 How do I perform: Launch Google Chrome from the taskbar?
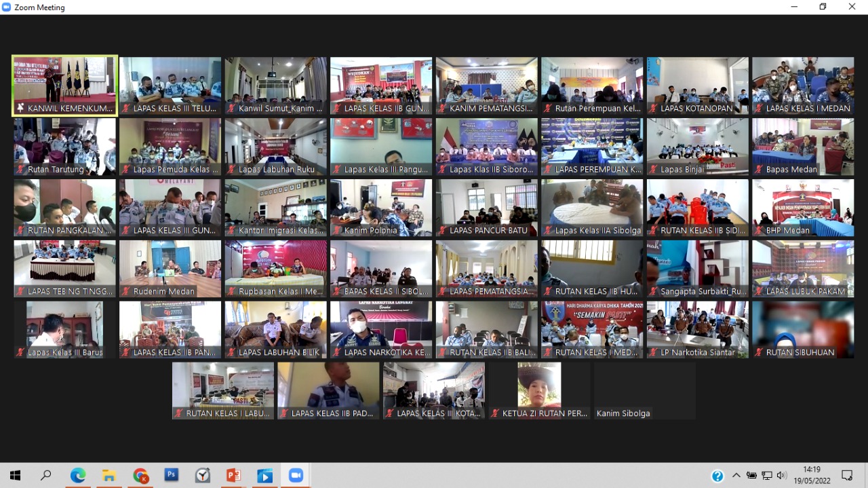(x=140, y=476)
